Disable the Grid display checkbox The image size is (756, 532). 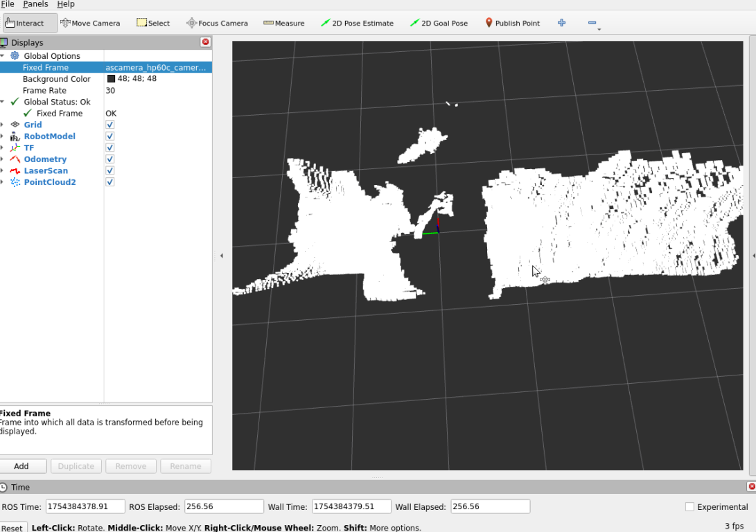109,125
